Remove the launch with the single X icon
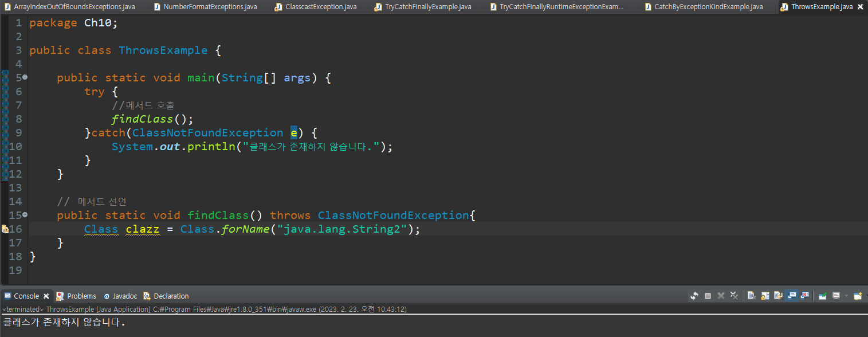 [x=721, y=296]
